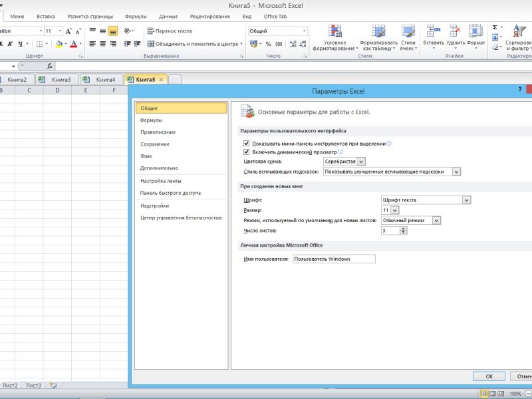532x399 pixels.
Task: Open Условное форматирование menu
Action: 335,38
